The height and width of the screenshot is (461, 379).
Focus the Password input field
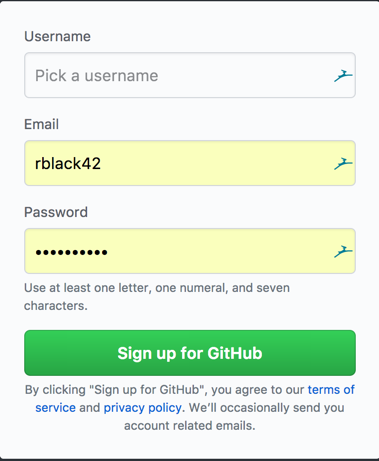190,251
